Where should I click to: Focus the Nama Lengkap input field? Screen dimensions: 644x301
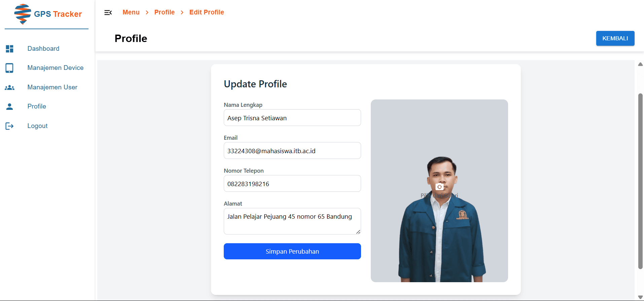pyautogui.click(x=292, y=118)
